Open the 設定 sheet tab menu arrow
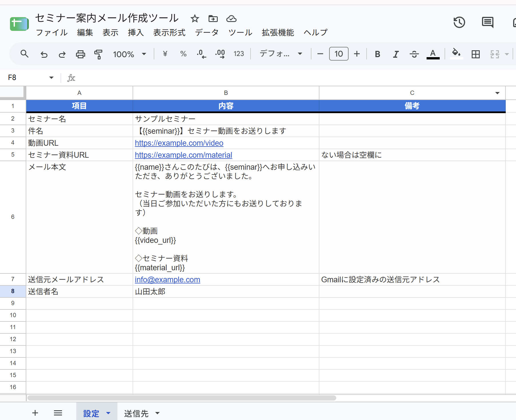Image resolution: width=516 pixels, height=420 pixels. click(x=108, y=413)
